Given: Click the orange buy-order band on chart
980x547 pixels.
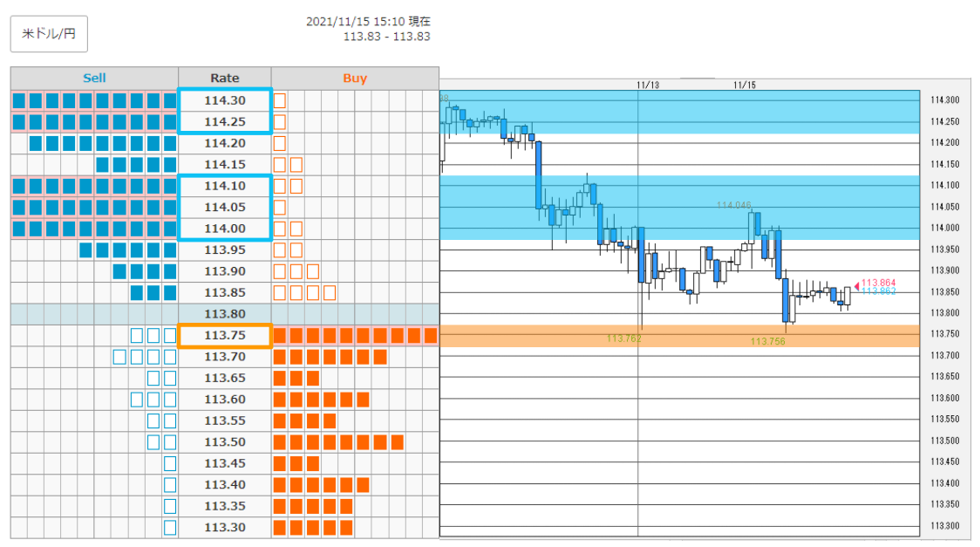Looking at the screenshot, I should click(x=679, y=336).
